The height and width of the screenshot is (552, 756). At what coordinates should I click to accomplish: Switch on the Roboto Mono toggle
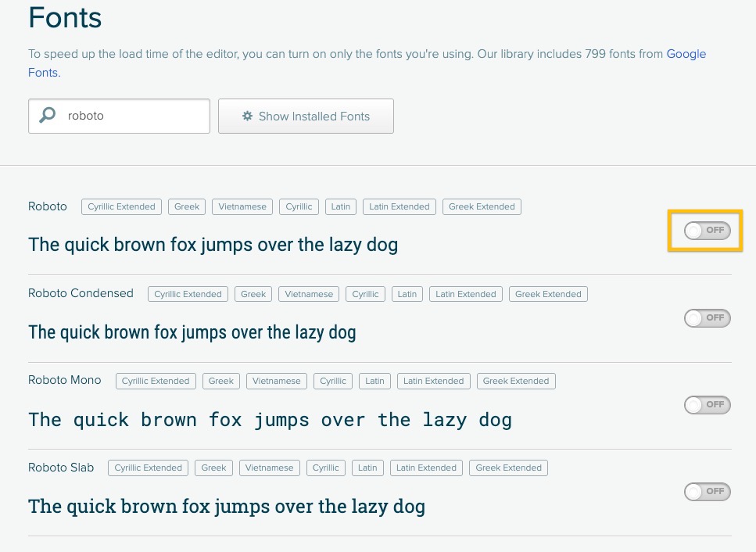click(708, 405)
